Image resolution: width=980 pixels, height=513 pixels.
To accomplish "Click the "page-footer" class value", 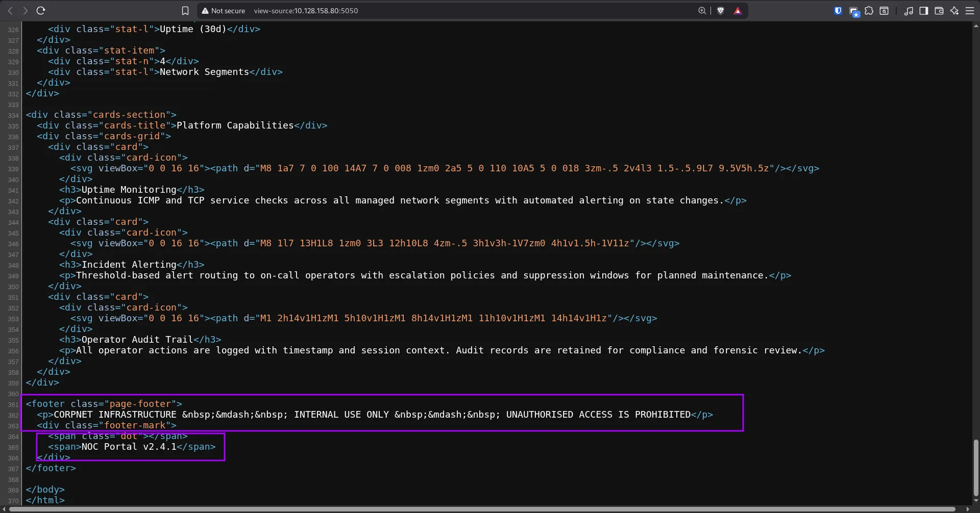I will pyautogui.click(x=140, y=404).
